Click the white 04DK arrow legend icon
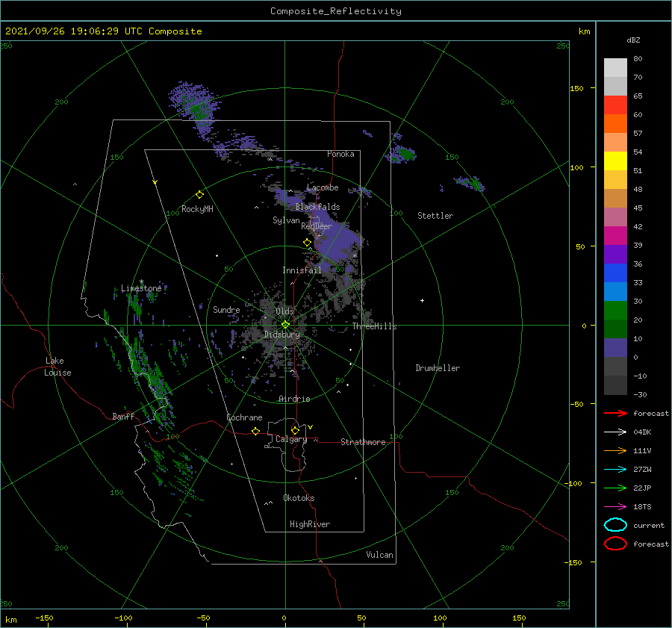This screenshot has width=672, height=628. 615,432
